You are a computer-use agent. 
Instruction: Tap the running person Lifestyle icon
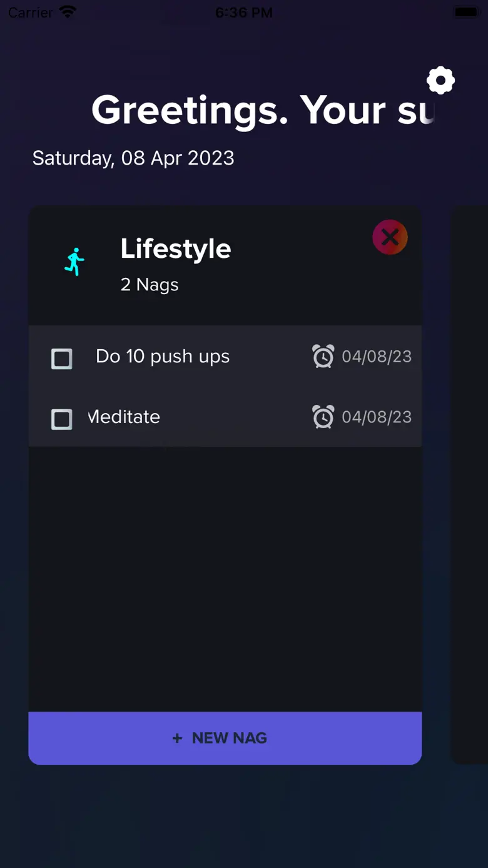click(74, 262)
